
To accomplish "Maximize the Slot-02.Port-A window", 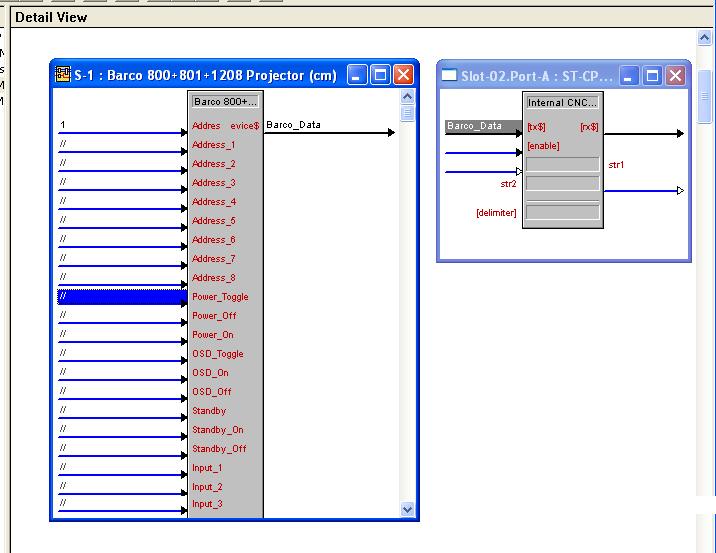I will coord(652,76).
